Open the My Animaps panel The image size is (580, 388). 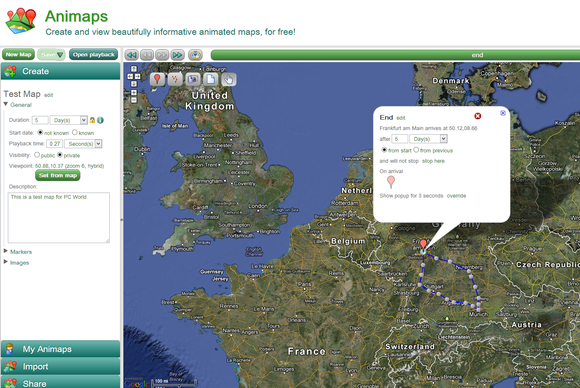(60, 349)
